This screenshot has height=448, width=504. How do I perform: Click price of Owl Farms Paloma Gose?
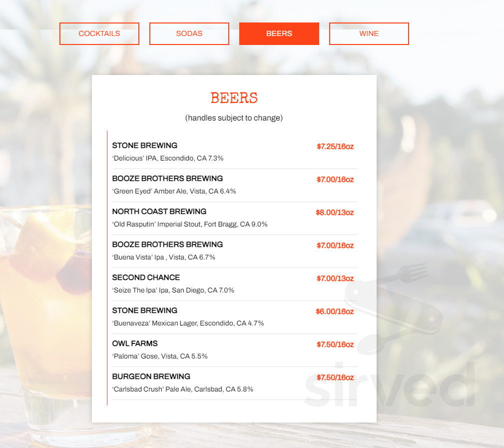pos(335,344)
